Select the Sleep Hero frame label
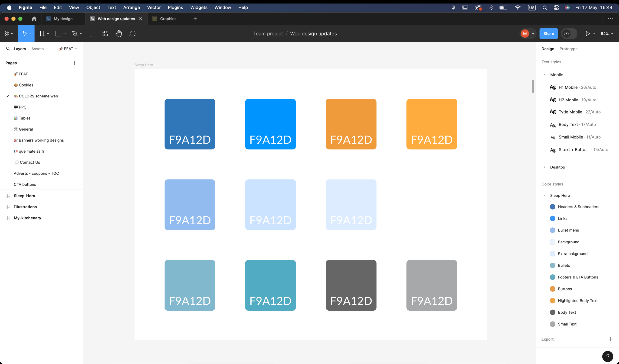619x364 pixels. coord(144,65)
